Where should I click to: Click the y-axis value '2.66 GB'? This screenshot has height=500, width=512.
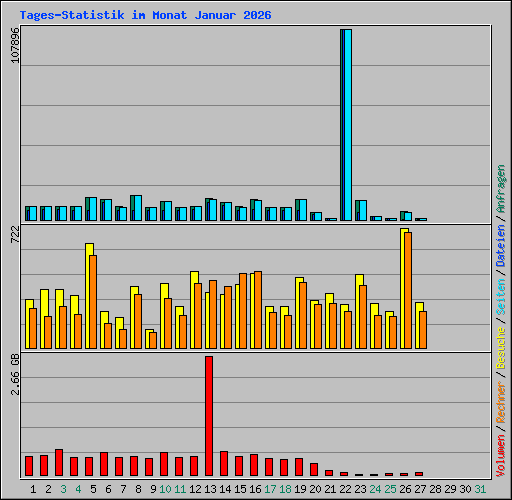(x=15, y=375)
